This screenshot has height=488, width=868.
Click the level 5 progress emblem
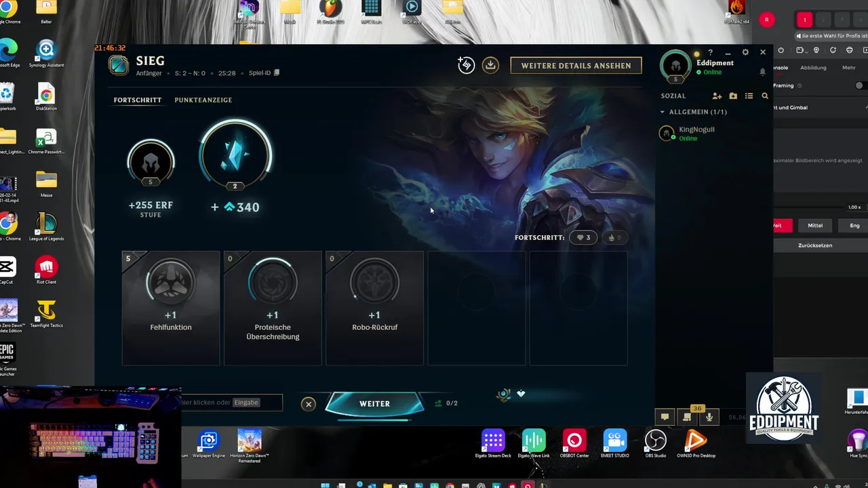151,163
